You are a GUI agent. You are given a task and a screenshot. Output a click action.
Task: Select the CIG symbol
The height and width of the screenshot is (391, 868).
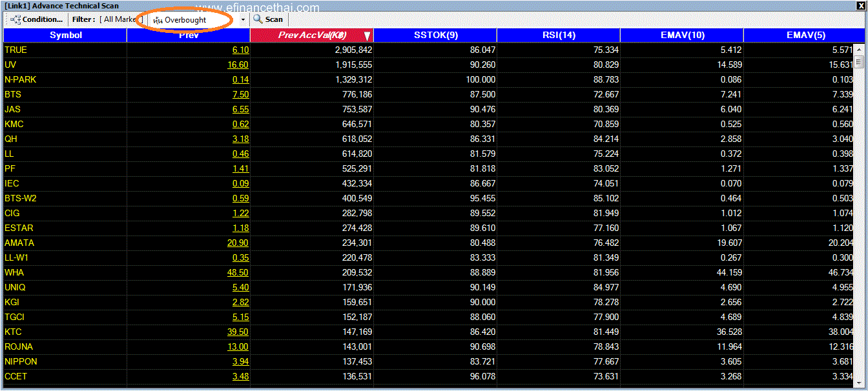click(x=12, y=213)
